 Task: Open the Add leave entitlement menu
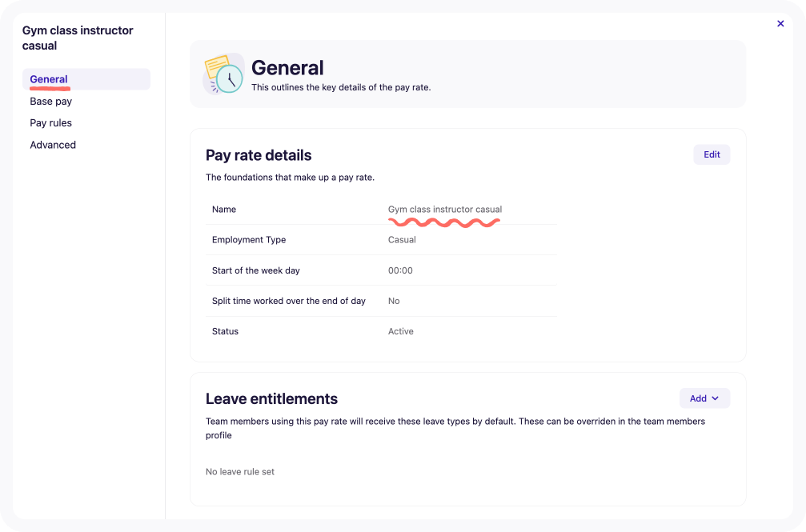(x=704, y=398)
